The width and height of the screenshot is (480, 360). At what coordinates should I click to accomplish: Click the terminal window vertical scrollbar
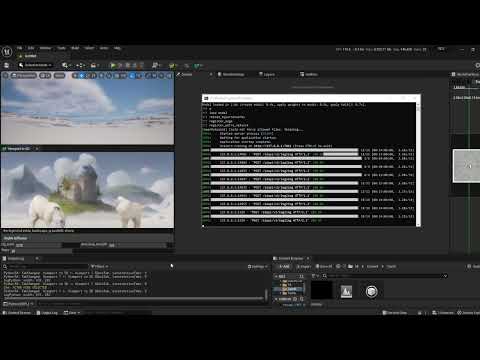(x=418, y=163)
